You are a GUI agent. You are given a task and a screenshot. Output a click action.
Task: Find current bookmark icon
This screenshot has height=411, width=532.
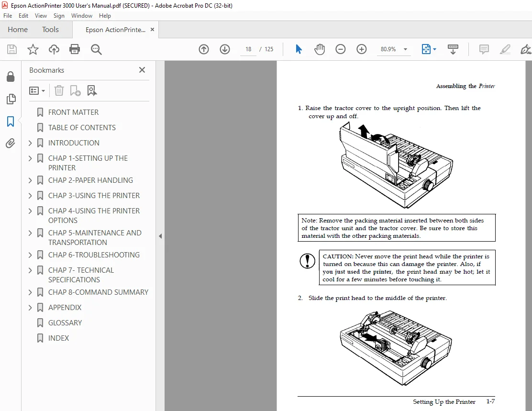click(x=92, y=90)
